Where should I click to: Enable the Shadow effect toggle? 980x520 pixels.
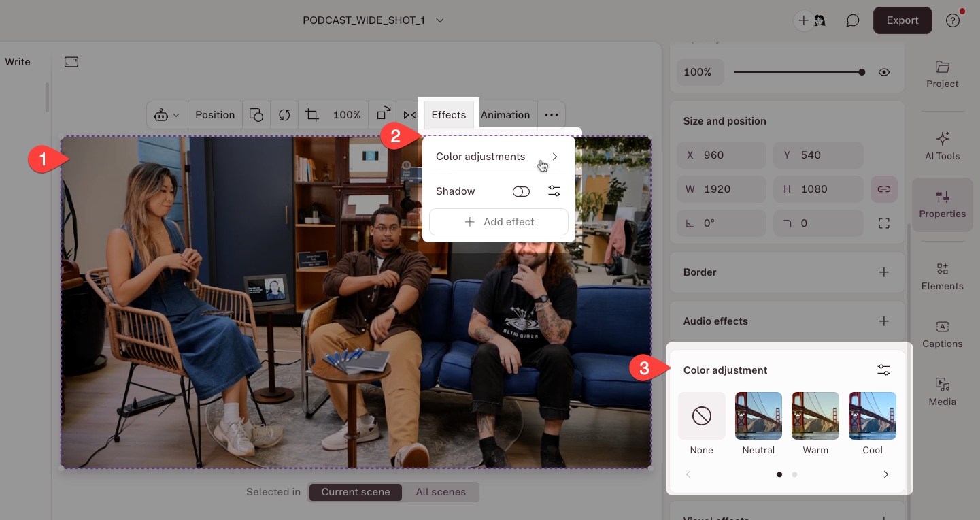click(x=521, y=191)
